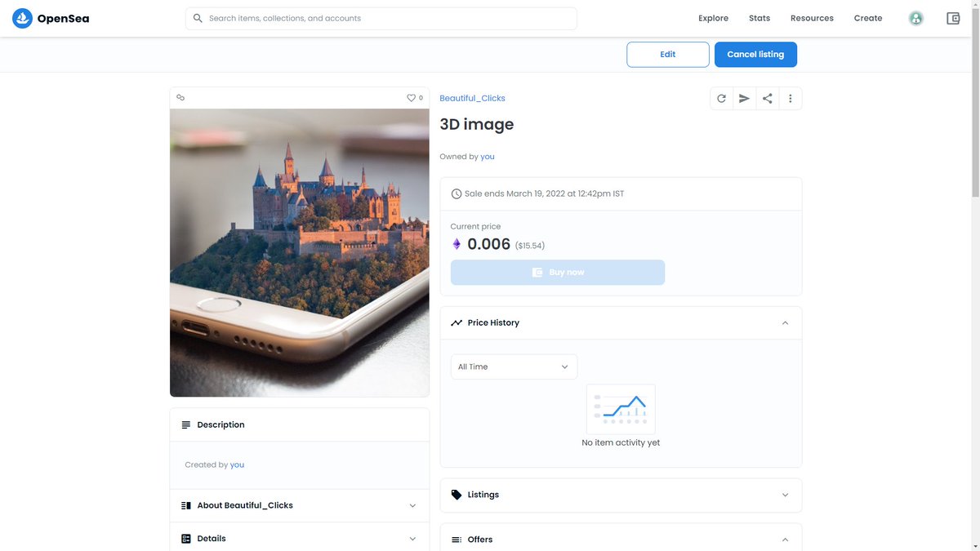Click the ($15.54) dollar amount
The width and height of the screenshot is (980, 551).
pyautogui.click(x=530, y=245)
